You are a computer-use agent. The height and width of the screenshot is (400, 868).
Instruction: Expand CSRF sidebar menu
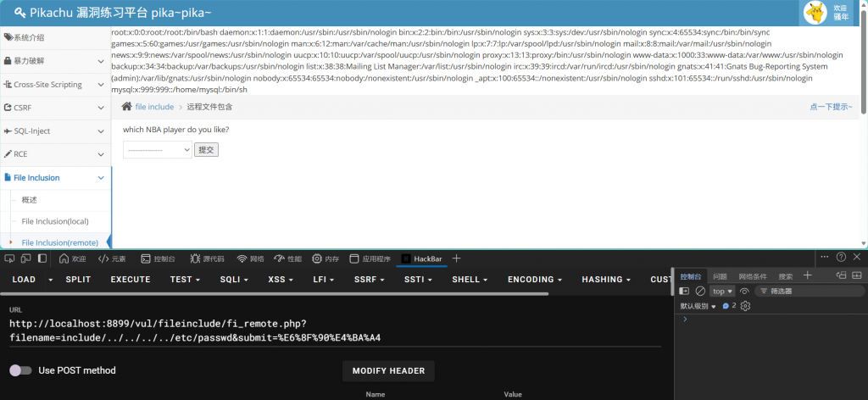(x=55, y=108)
